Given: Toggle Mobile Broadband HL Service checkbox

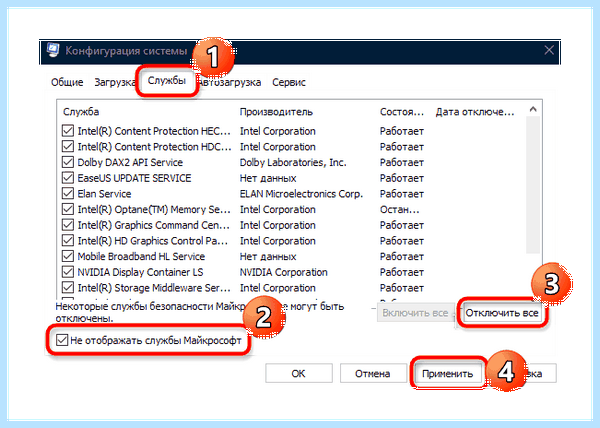Looking at the screenshot, I should [68, 256].
